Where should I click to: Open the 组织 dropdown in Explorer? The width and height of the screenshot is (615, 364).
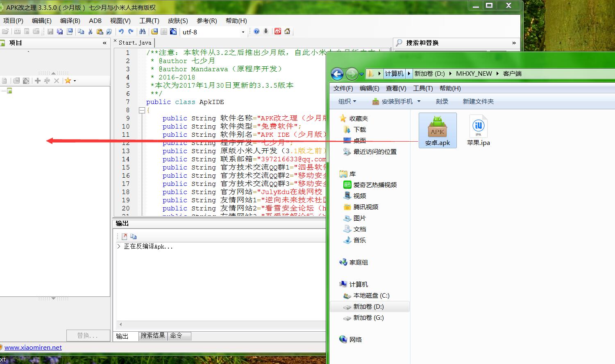(347, 101)
